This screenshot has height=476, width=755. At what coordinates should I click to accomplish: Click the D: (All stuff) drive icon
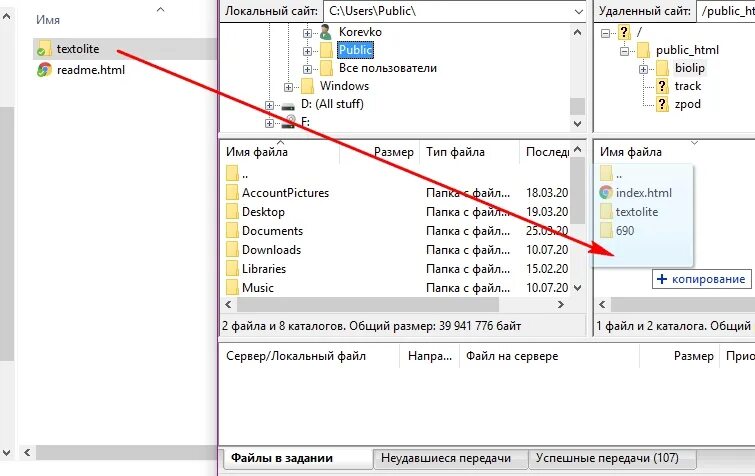(x=288, y=105)
